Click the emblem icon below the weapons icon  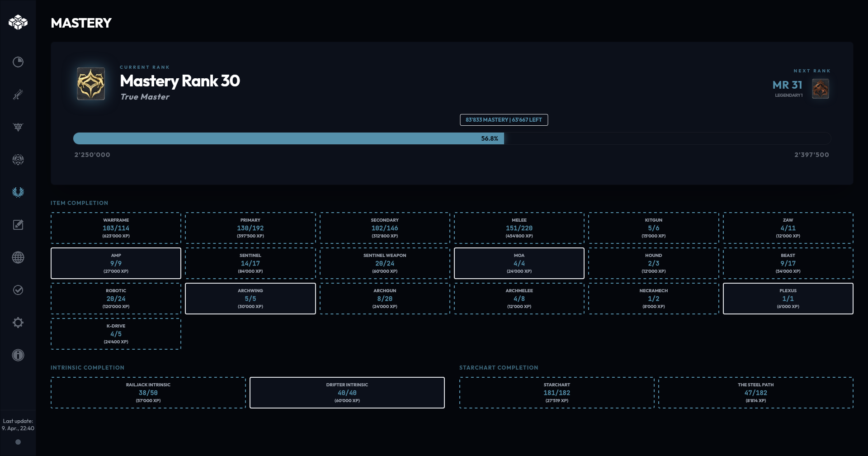click(18, 127)
